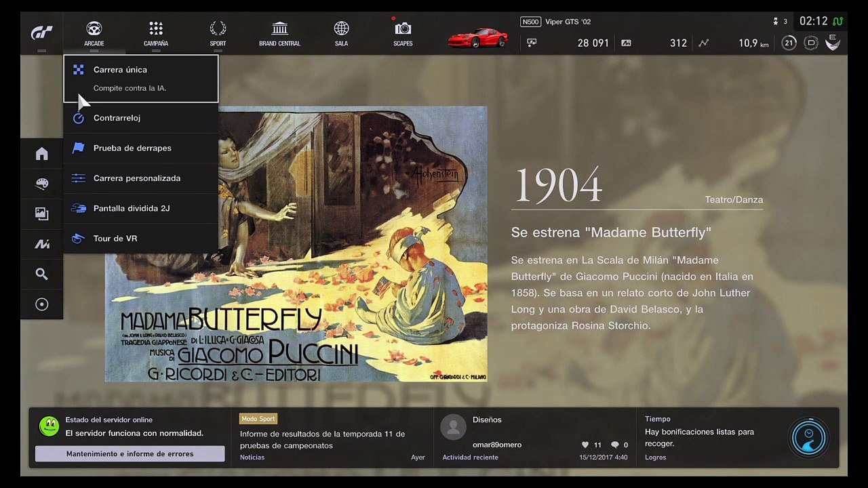This screenshot has width=868, height=488.
Task: Open the Scapes camera icon
Action: pos(403,28)
